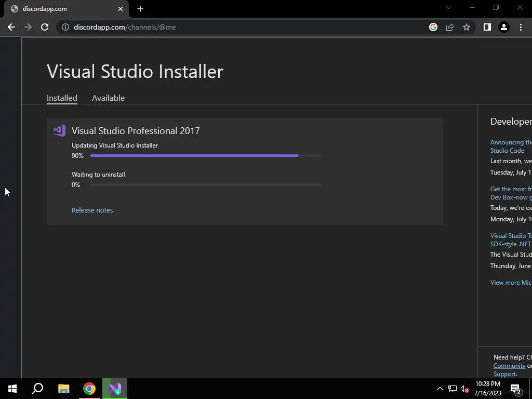The image size is (532, 399).
Task: Open Windows taskbar search
Action: click(x=37, y=389)
